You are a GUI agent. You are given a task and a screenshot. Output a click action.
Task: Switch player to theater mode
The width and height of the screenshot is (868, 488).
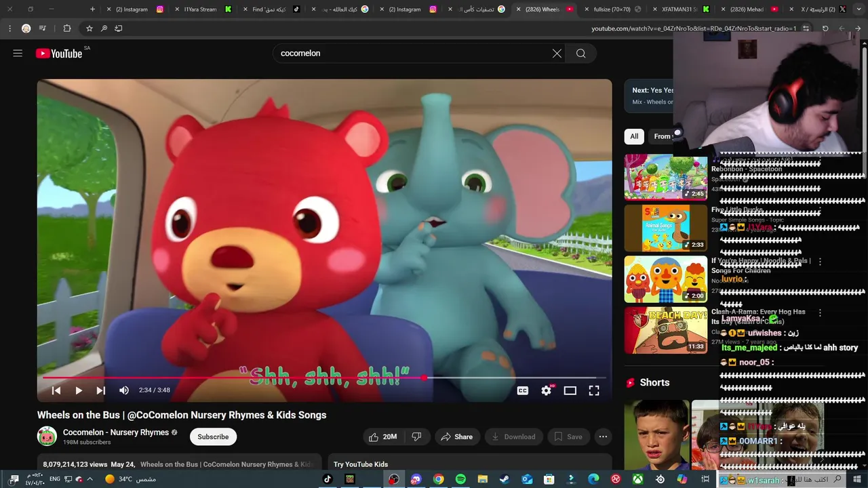[x=570, y=390]
